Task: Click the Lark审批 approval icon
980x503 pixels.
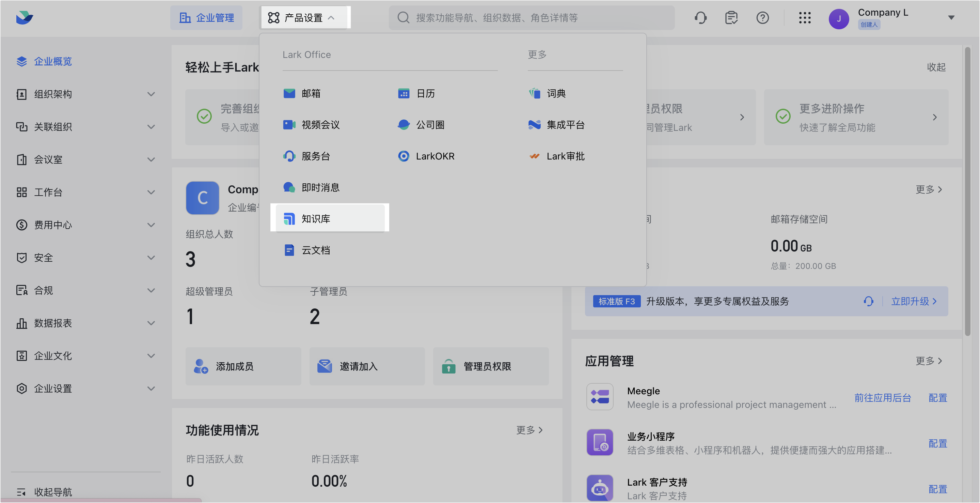Action: click(x=535, y=156)
